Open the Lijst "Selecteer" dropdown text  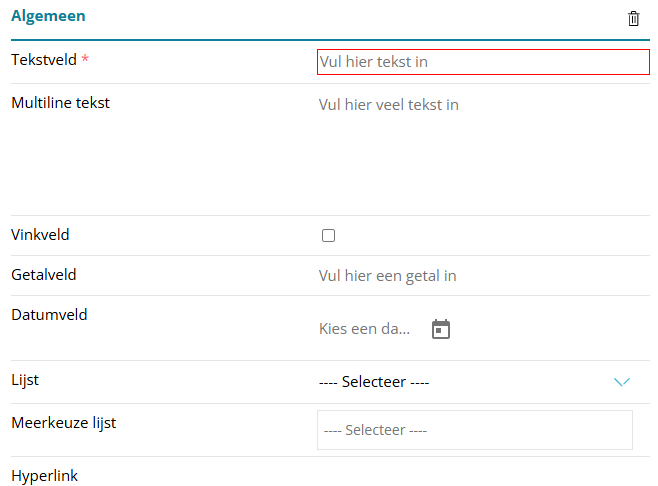pos(374,382)
